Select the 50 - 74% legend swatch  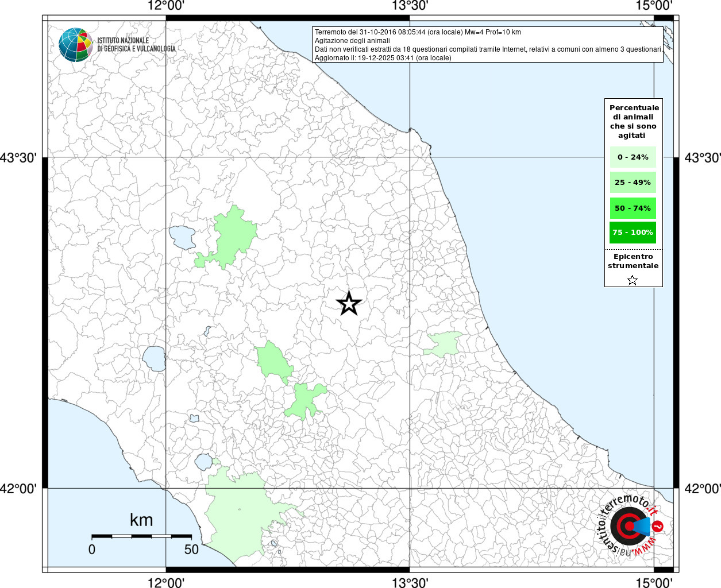633,208
